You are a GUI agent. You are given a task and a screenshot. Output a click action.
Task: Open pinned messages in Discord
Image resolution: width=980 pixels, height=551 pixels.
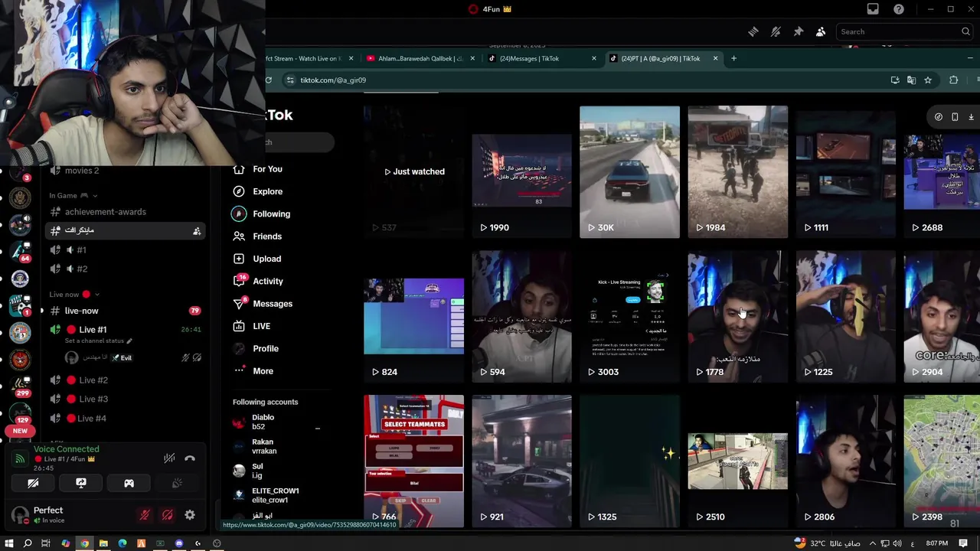798,31
